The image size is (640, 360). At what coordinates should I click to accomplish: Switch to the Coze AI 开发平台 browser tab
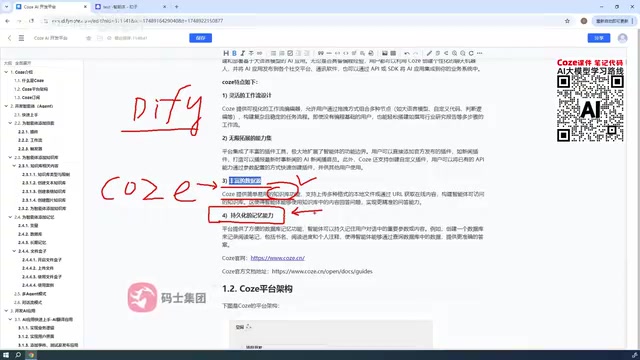51,7
